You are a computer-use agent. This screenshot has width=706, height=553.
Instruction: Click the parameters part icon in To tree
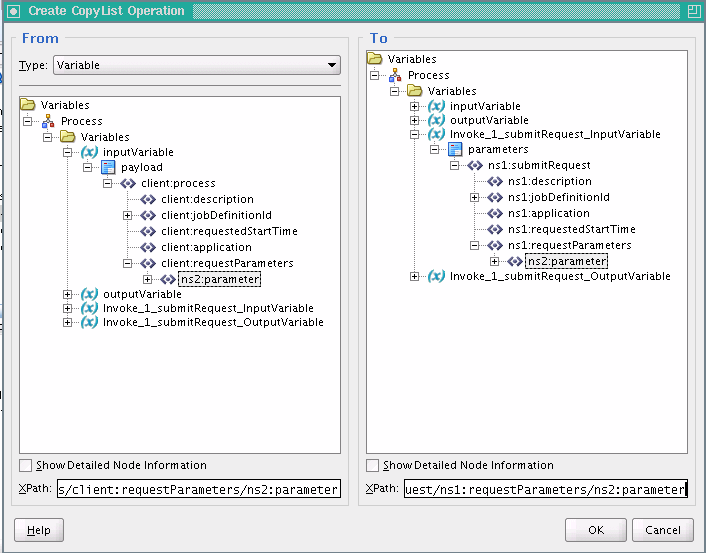pos(455,149)
